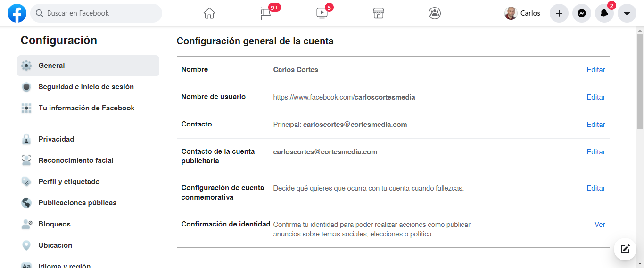Open the Messenger icon
The height and width of the screenshot is (268, 644).
pos(582,13)
